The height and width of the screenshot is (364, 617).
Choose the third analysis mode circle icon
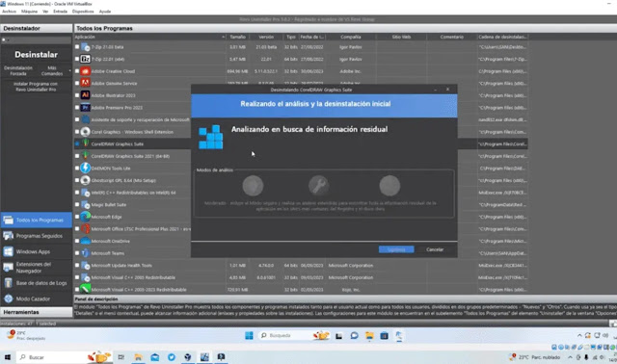[x=389, y=186]
